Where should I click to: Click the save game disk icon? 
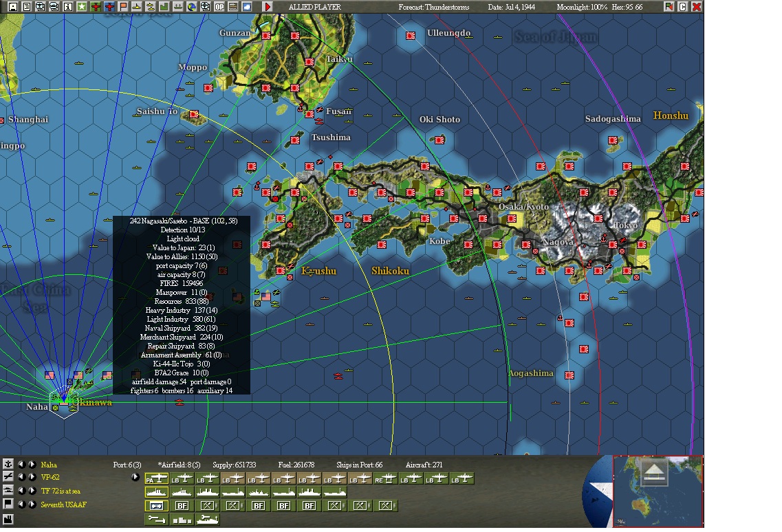click(13, 6)
